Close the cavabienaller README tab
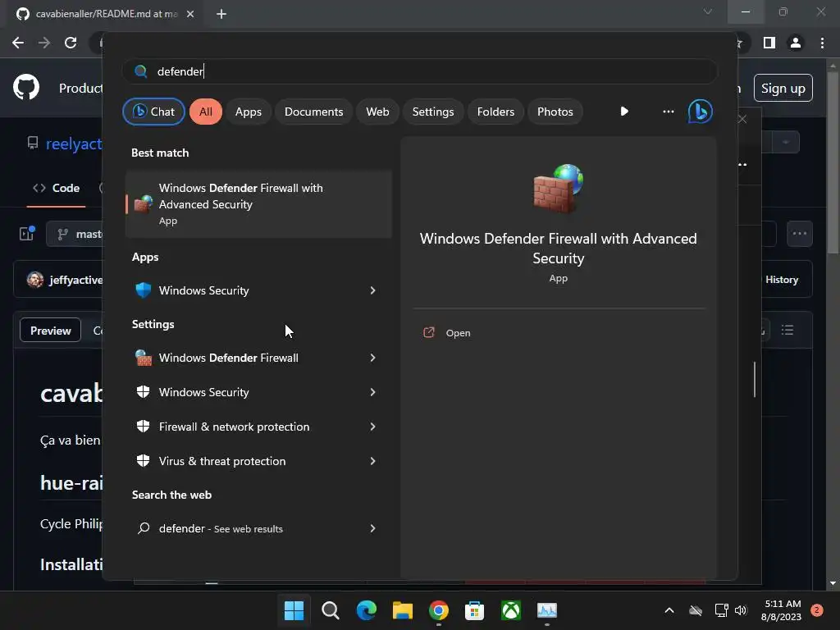 tap(190, 14)
